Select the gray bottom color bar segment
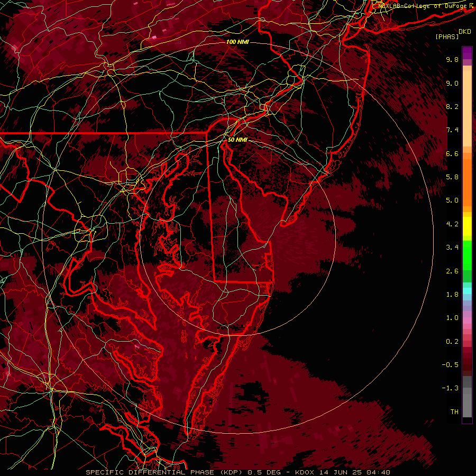 coord(467,404)
